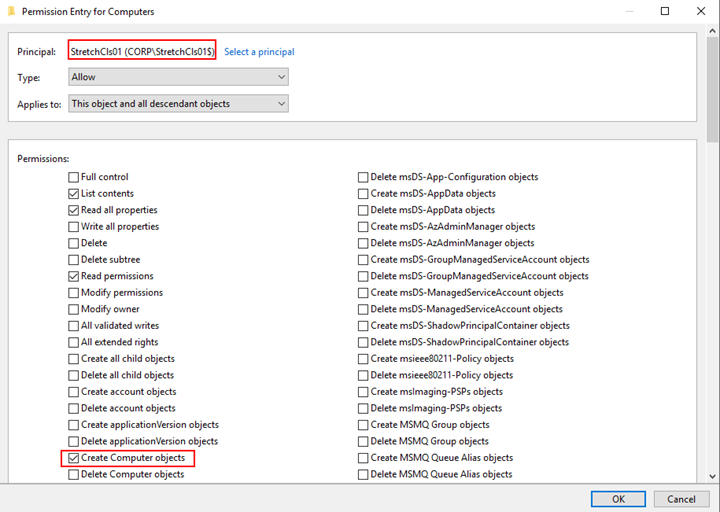Check Delete msDS-ManagedServiceAccount objects
This screenshot has width=720, height=512.
point(363,309)
